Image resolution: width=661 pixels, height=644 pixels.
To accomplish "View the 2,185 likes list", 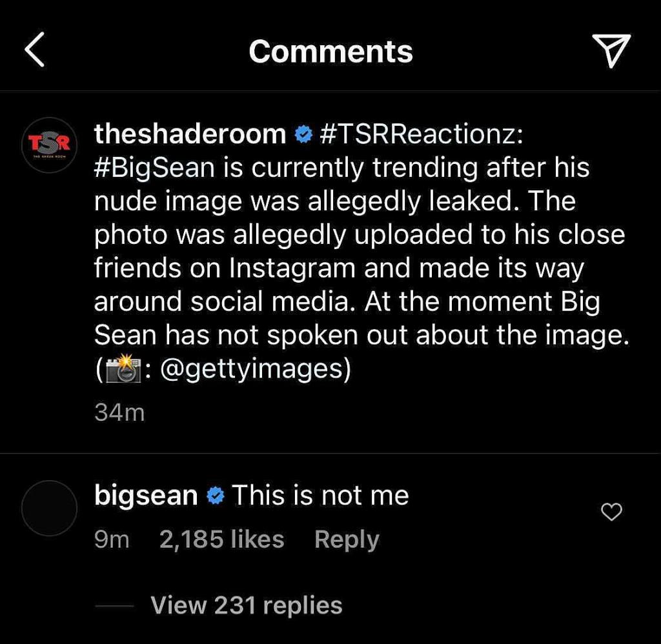I will point(221,539).
